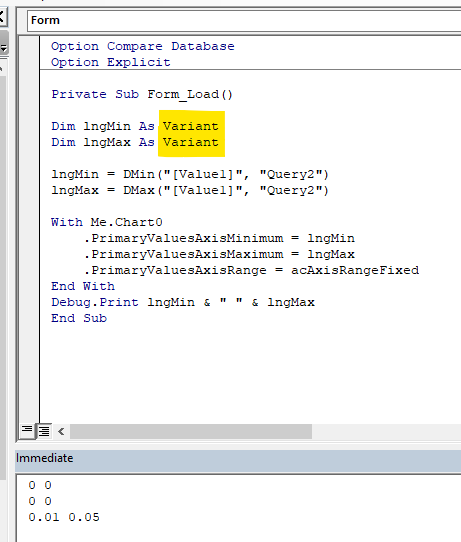The width and height of the screenshot is (461, 542).
Task: Place cursor in Immediate window output line 0.01 0.05
Action: (64, 517)
